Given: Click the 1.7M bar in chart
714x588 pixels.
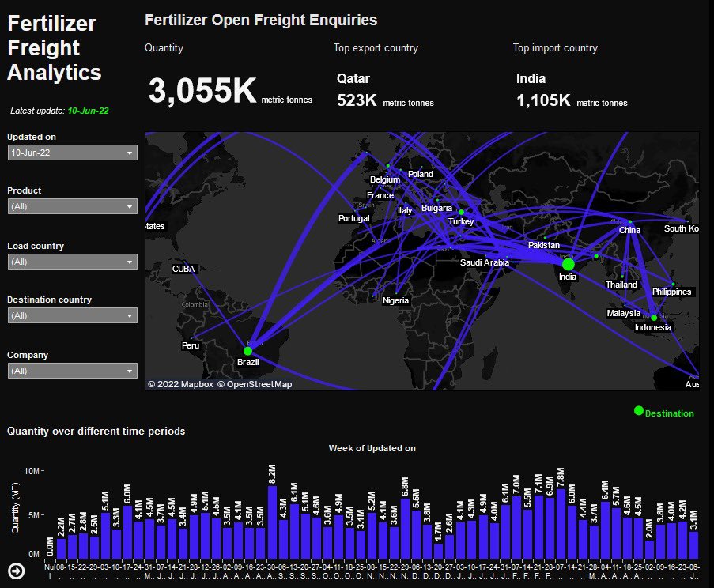Looking at the screenshot, I should [439, 551].
